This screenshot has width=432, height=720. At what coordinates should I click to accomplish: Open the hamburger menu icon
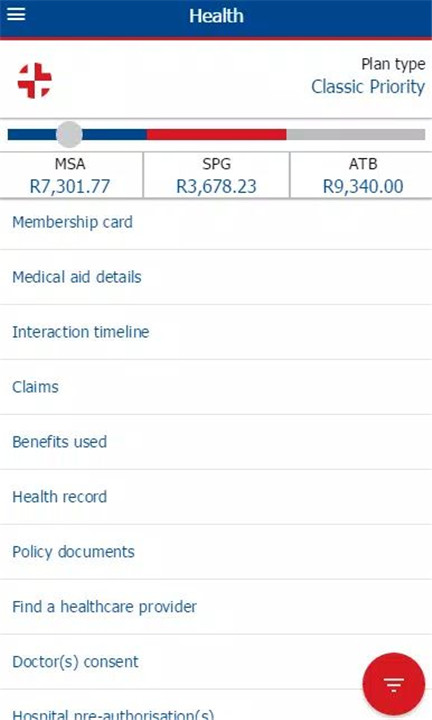(16, 15)
